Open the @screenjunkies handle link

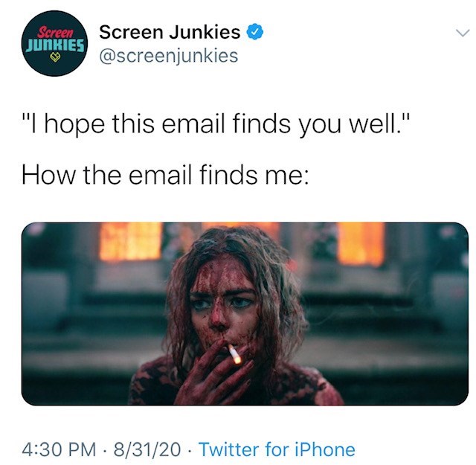169,56
